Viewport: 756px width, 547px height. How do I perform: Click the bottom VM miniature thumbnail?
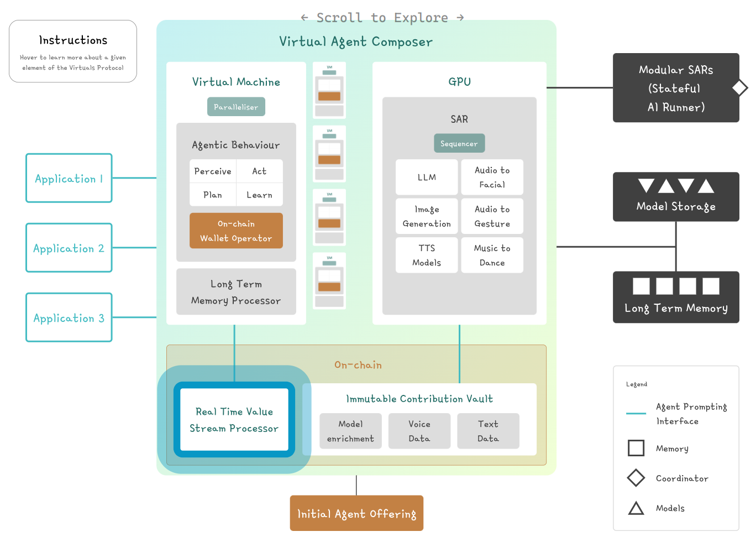pos(329,281)
